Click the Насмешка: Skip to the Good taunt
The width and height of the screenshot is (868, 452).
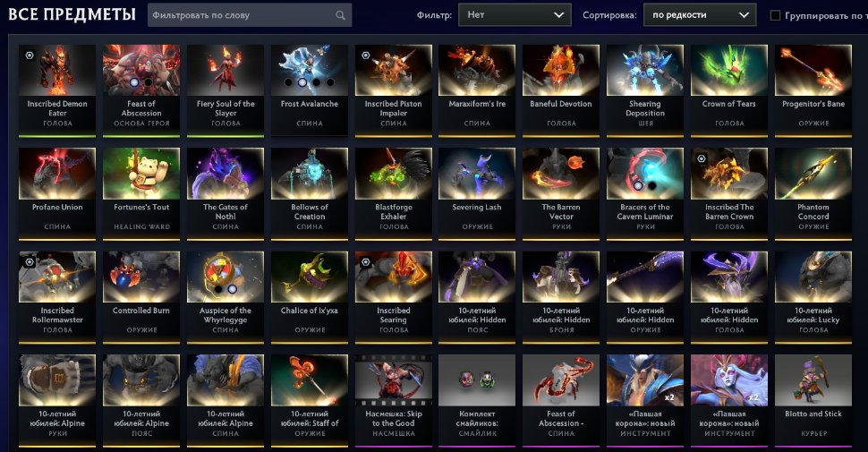394,400
